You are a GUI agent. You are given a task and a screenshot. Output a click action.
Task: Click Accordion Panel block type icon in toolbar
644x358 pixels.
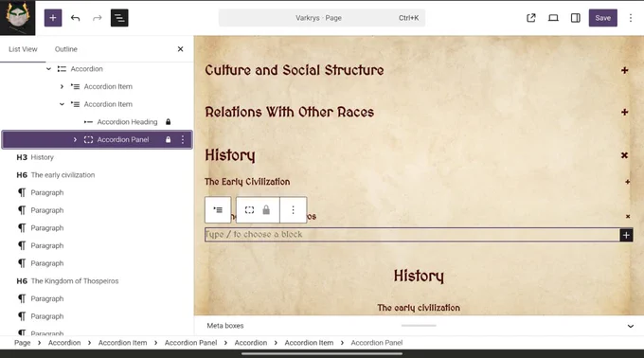coord(249,210)
